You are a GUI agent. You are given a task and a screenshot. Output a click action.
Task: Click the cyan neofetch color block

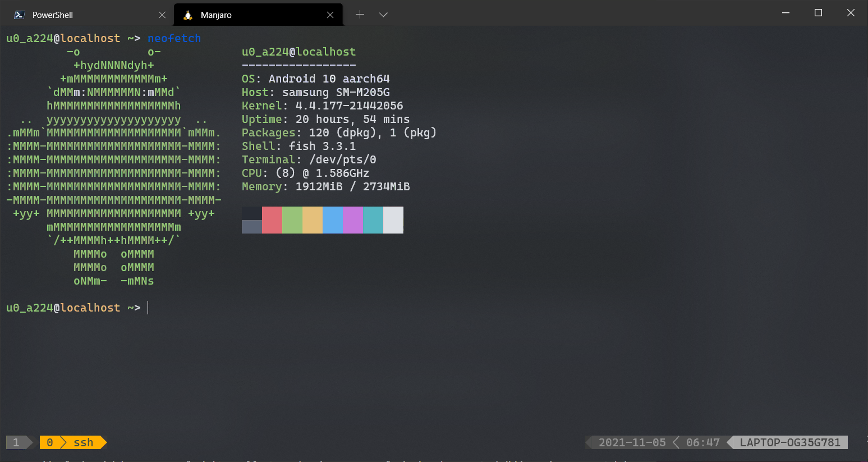tap(373, 220)
